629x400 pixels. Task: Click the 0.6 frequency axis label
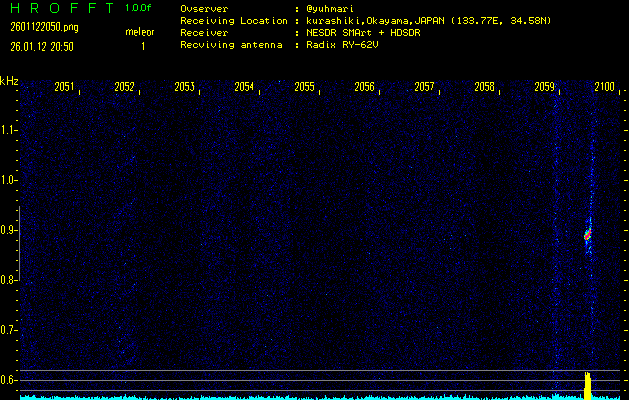9,380
